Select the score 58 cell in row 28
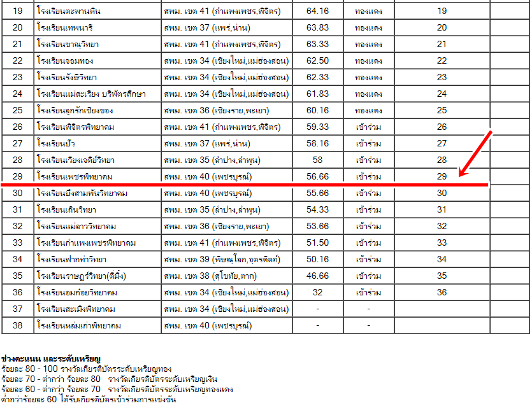Image resolution: width=532 pixels, height=408 pixels. 317,160
